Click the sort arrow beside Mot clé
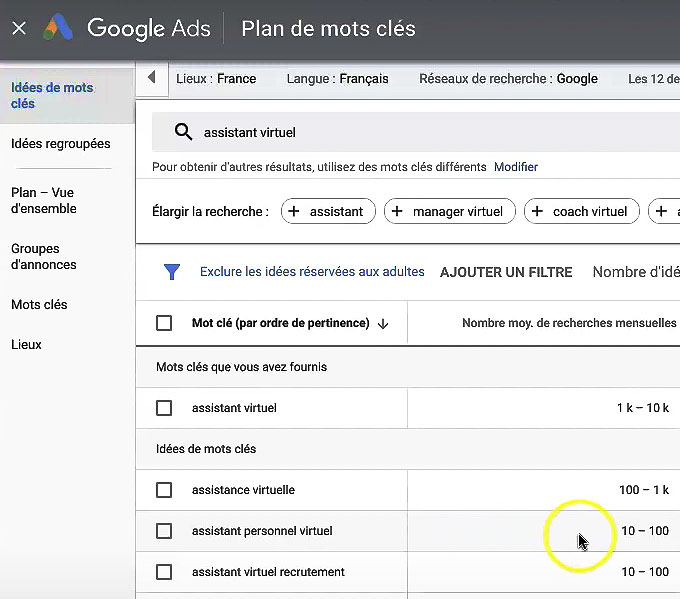 tap(382, 324)
